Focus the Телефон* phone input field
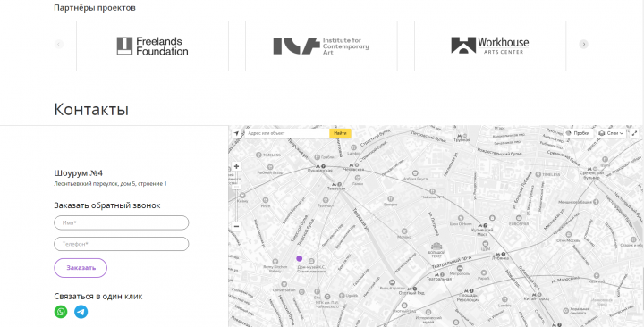Viewport: 644px width, 327px height. [x=121, y=244]
